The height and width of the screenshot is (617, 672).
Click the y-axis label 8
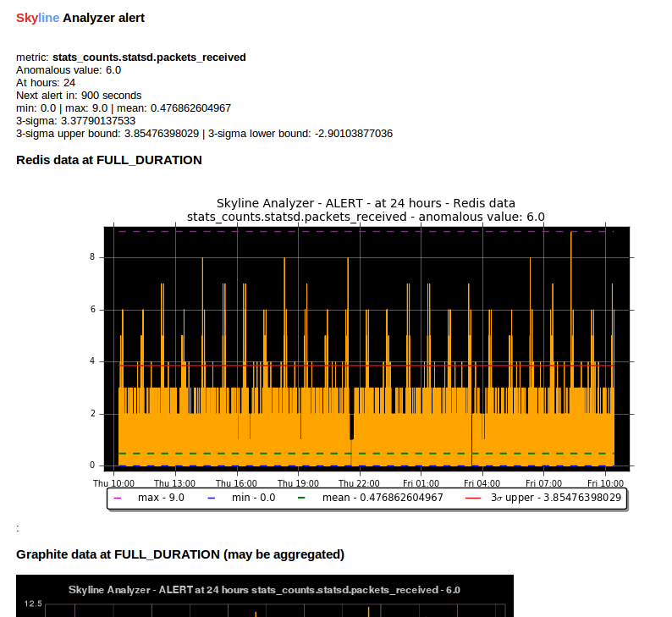pos(92,257)
